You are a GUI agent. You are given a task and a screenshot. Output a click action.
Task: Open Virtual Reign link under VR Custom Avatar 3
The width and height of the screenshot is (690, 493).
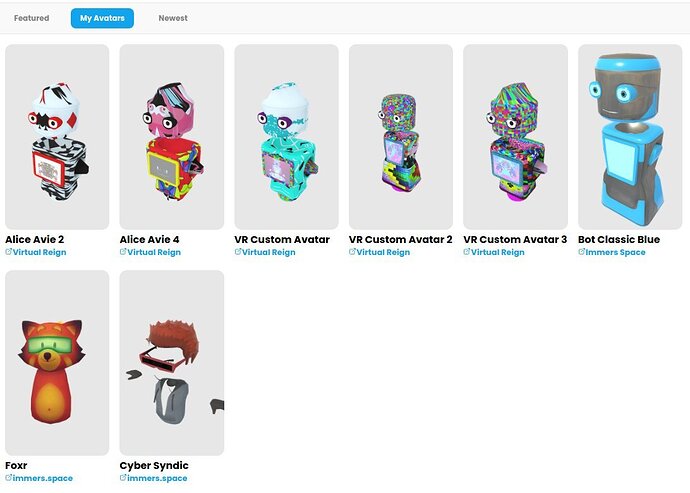point(497,252)
